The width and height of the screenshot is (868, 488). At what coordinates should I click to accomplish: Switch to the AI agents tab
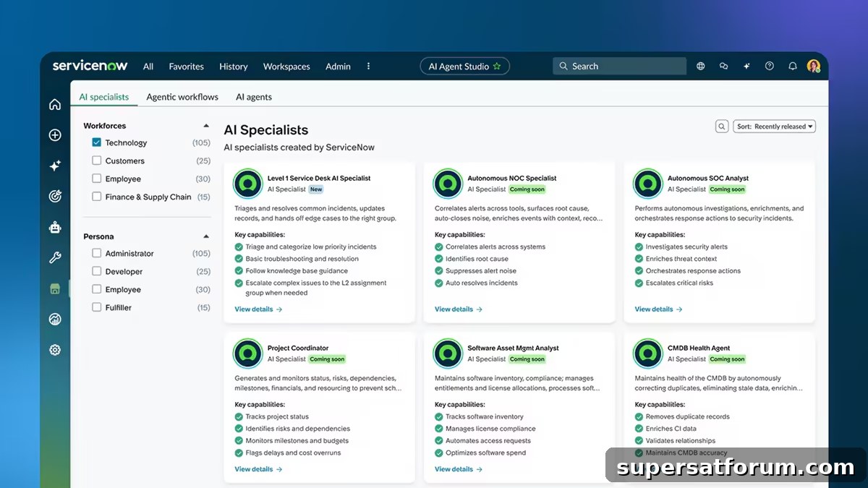click(254, 97)
